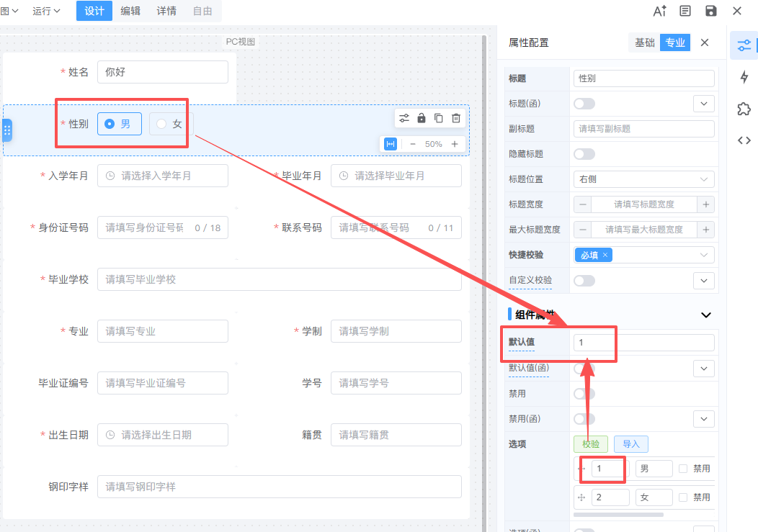Screen dimensions: 758x532
Task: Switch to the 编辑 tab
Action: (130, 11)
